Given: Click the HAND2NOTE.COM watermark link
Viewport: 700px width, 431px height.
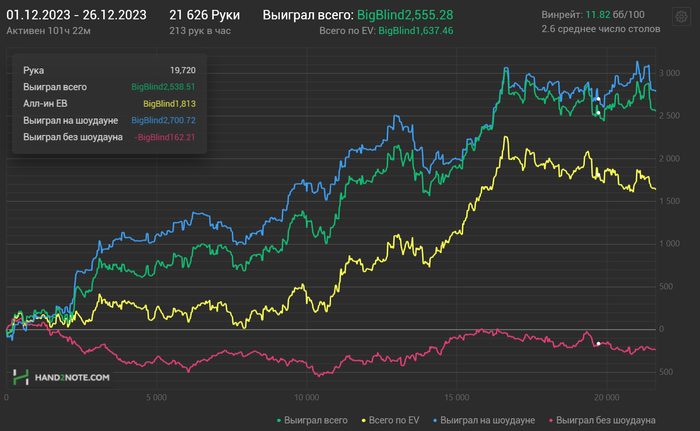Looking at the screenshot, I should pyautogui.click(x=72, y=378).
